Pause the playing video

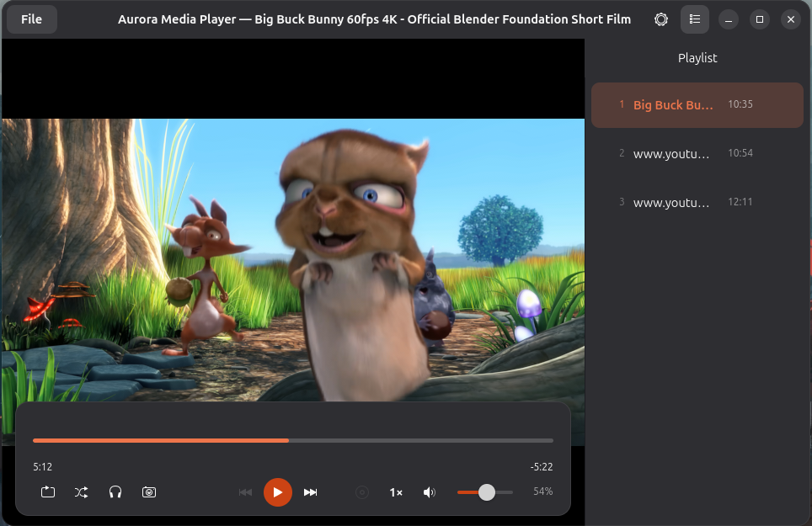[278, 492]
